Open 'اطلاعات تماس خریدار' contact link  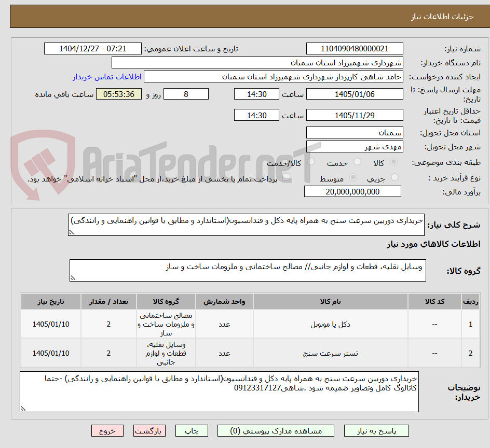pos(107,77)
